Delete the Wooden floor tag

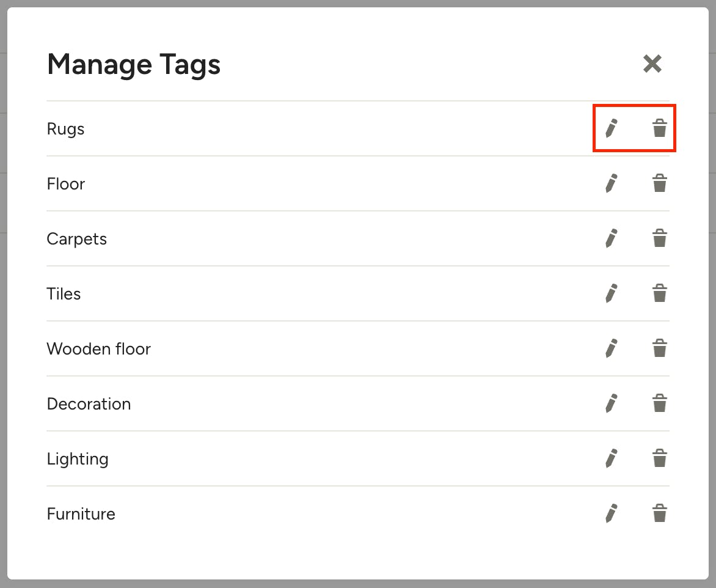coord(659,348)
